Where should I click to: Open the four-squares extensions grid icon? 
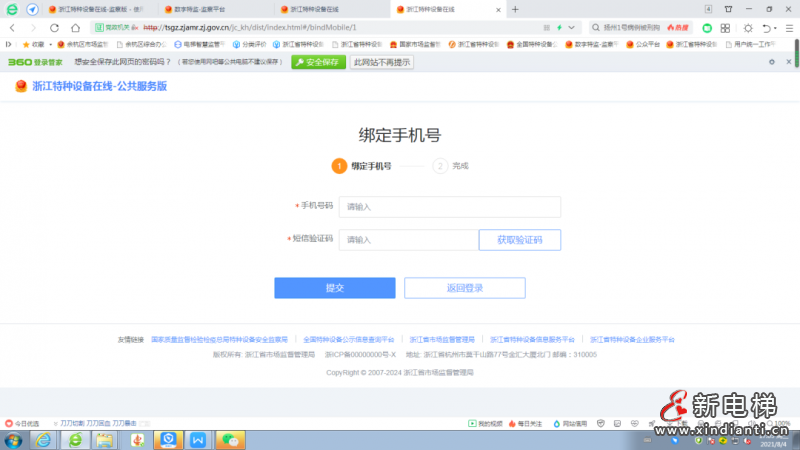pyautogui.click(x=725, y=28)
